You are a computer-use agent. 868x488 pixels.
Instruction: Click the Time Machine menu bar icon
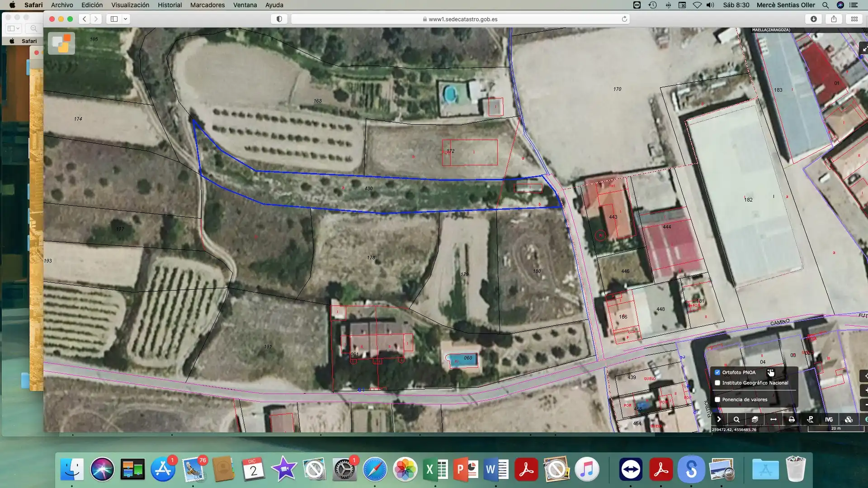652,5
